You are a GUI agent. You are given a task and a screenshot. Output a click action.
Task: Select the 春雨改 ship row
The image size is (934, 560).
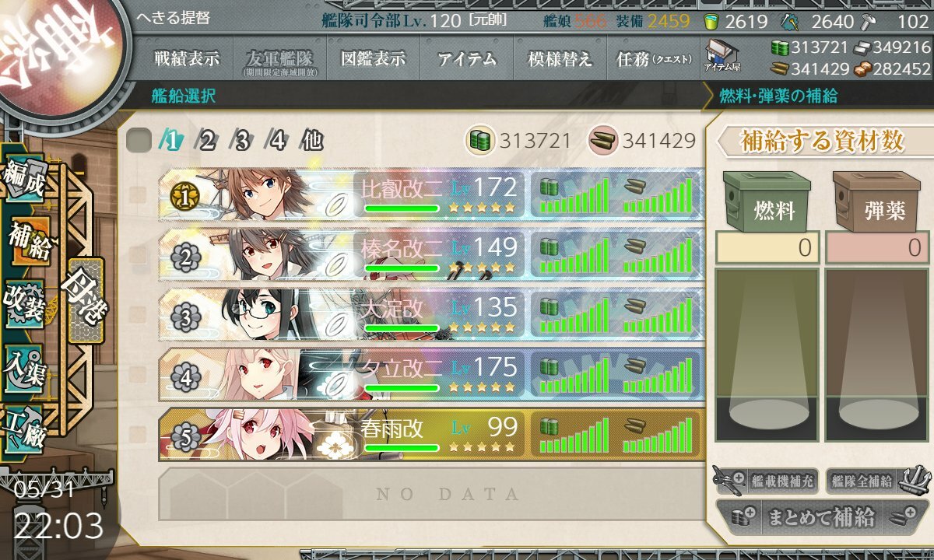click(x=430, y=435)
